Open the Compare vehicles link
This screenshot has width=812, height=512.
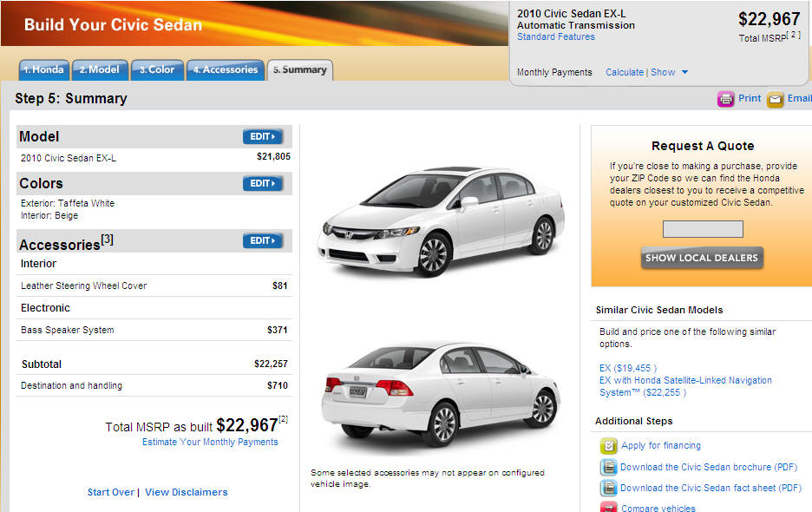[x=658, y=508]
